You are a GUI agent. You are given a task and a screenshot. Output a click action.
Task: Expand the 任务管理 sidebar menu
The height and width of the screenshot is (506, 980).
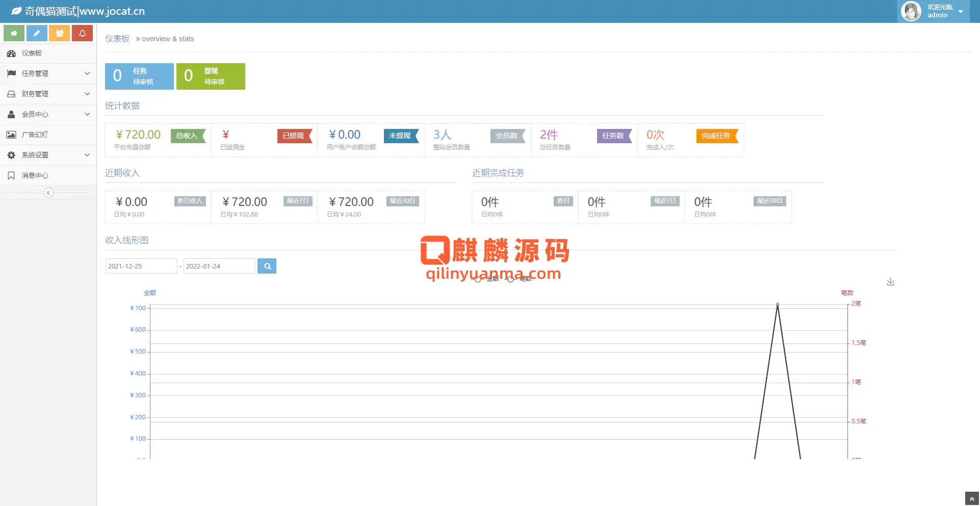pyautogui.click(x=48, y=73)
